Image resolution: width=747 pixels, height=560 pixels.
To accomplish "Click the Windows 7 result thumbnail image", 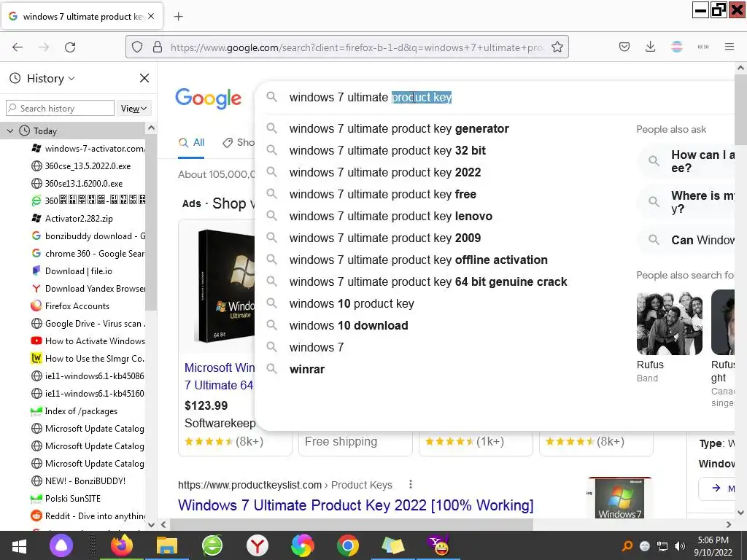I will click(619, 497).
